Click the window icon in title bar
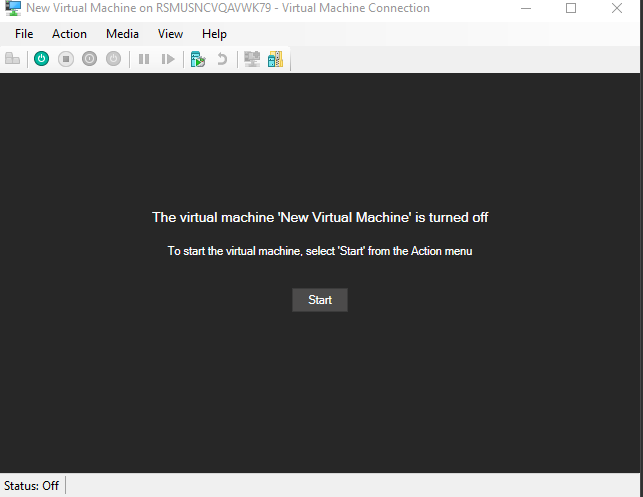The height and width of the screenshot is (497, 643). [x=13, y=9]
